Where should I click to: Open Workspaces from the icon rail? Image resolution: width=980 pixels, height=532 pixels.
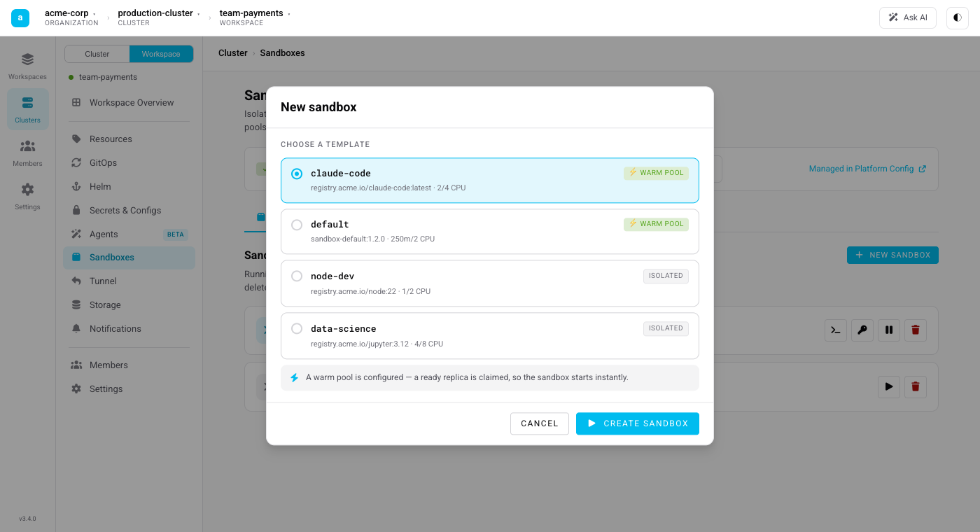(x=27, y=66)
